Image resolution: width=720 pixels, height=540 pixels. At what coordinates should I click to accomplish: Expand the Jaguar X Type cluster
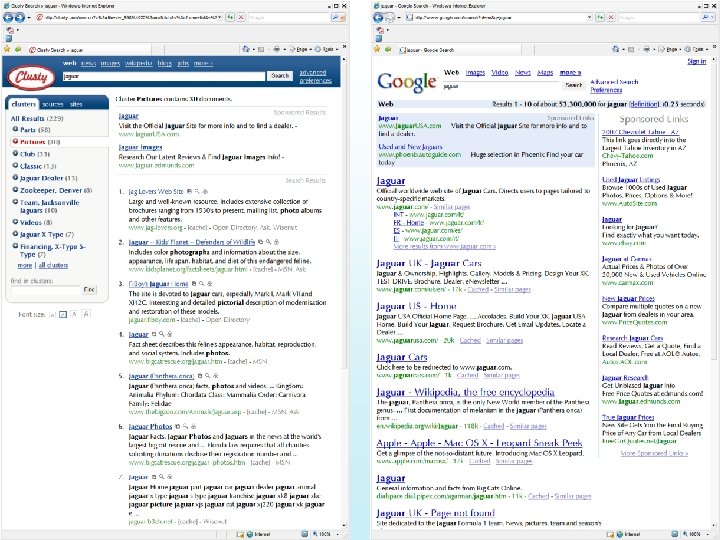[x=15, y=234]
